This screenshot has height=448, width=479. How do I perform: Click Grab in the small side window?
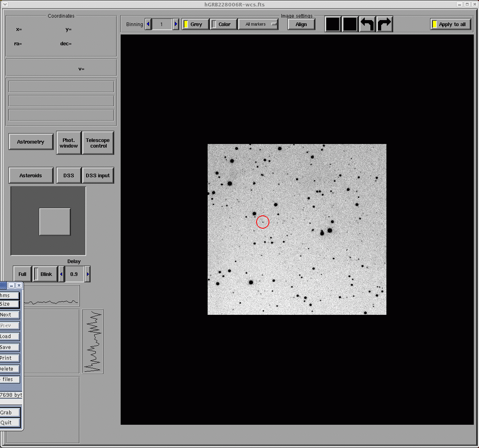click(10, 413)
